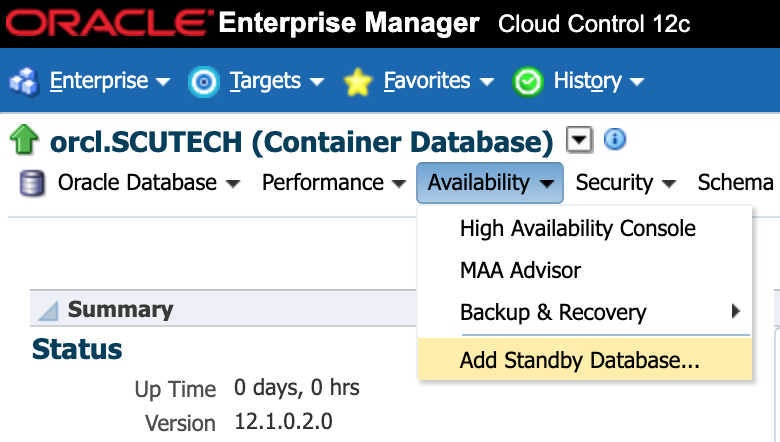The image size is (780, 442).
Task: Click the Oracle Database cylinder icon
Action: pyautogui.click(x=33, y=183)
